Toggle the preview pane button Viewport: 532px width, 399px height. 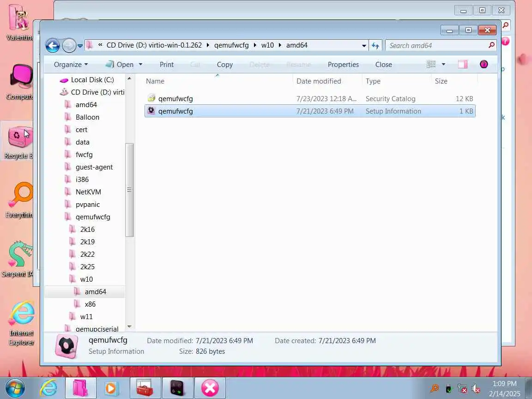[462, 64]
